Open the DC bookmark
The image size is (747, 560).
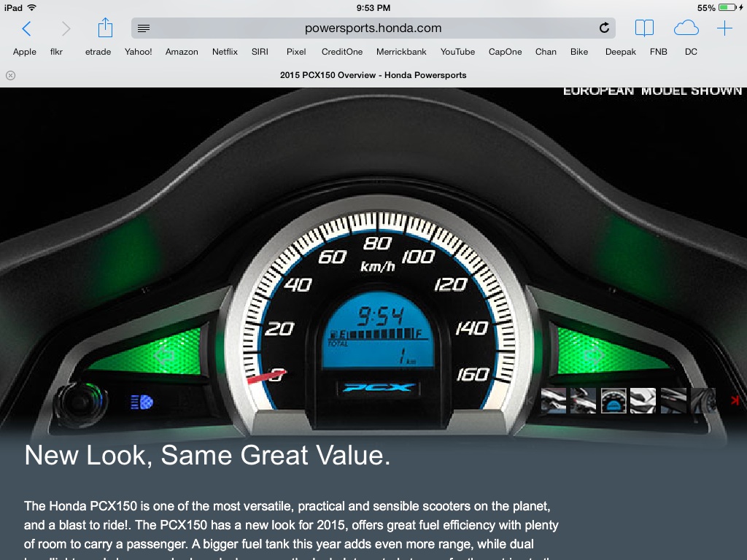pos(692,52)
